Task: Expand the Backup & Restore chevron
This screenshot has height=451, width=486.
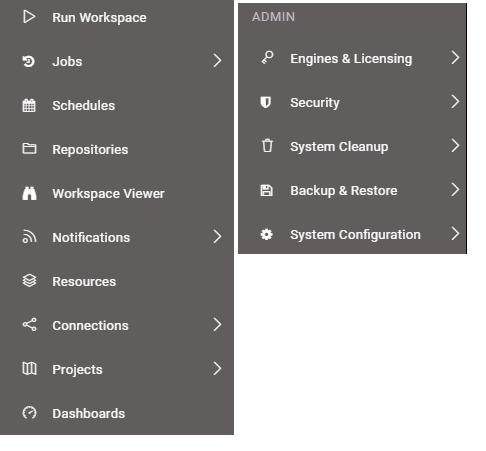Action: (455, 190)
